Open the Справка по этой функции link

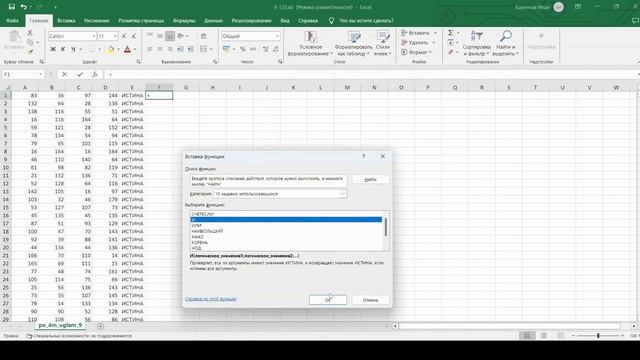point(211,299)
